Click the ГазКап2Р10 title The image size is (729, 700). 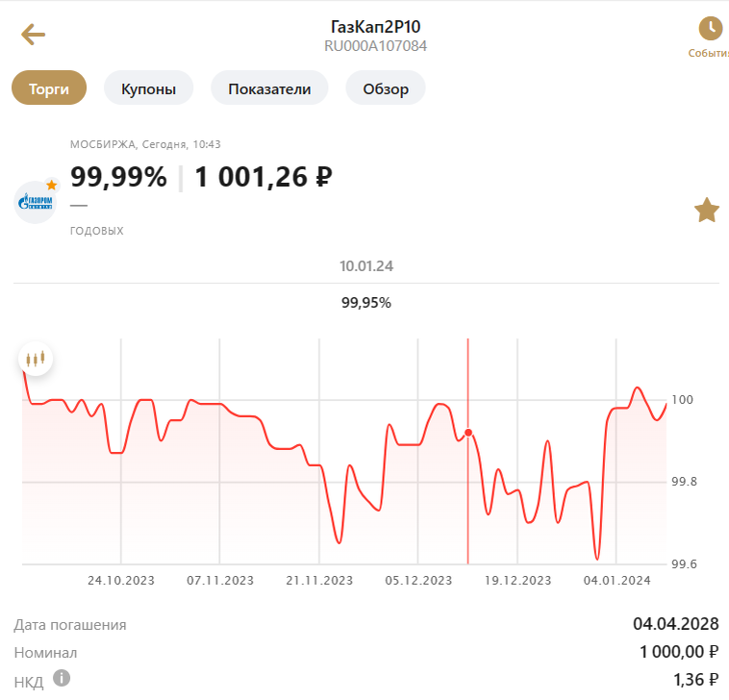(375, 27)
